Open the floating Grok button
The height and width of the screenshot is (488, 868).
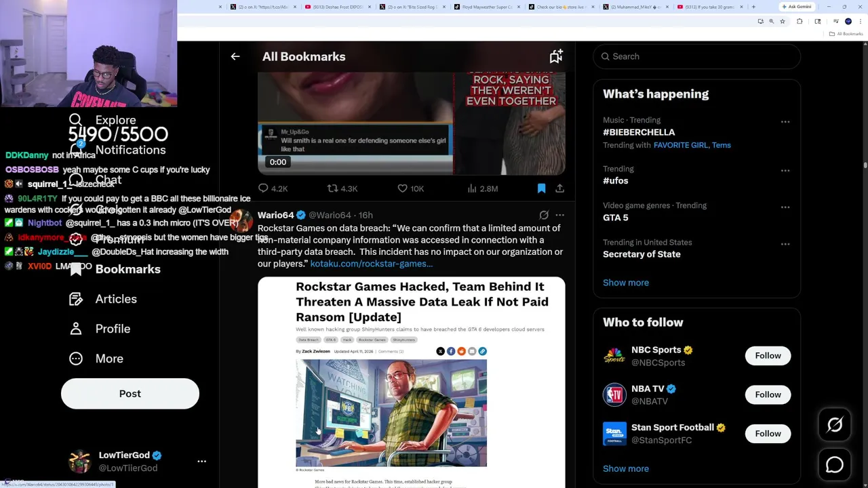point(835,425)
